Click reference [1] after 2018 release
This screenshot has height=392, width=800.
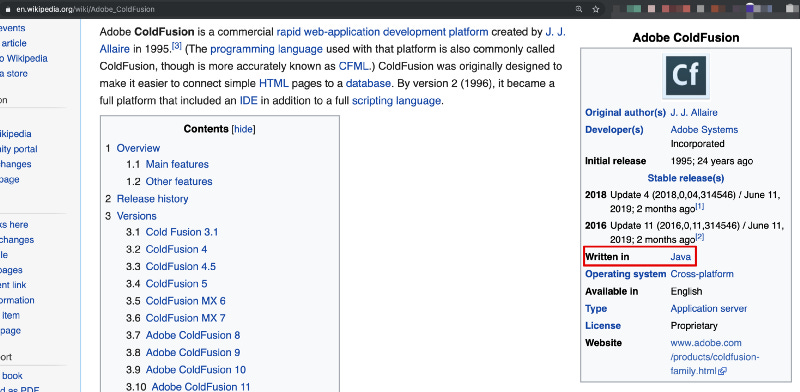(700, 206)
